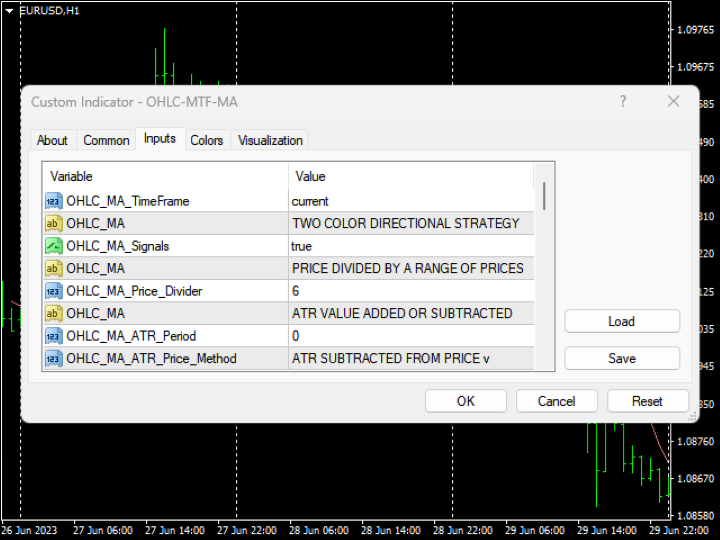Click the number icon beside OHLC_MA_Price_Divider
Screen dimensions: 720x540
click(54, 291)
